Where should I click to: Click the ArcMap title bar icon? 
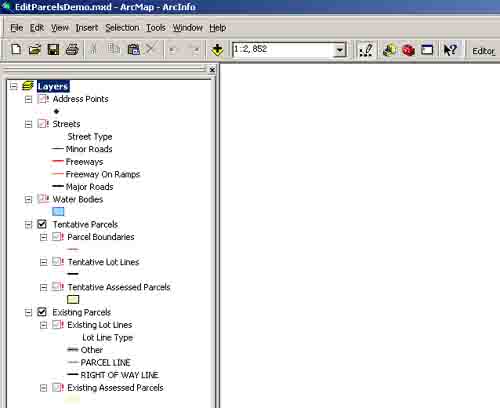point(7,6)
